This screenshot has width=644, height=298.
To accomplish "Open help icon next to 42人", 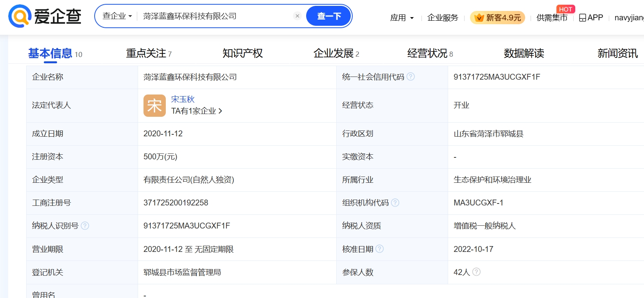I will coord(476,271).
